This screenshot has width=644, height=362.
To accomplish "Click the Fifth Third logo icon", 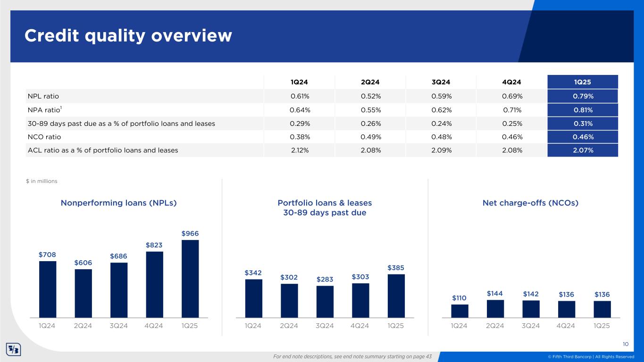I will click(13, 350).
